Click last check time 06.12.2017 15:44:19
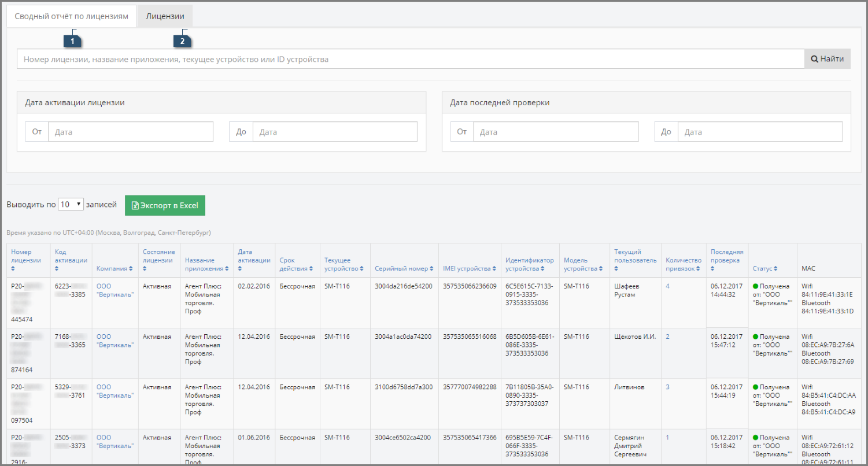Screen dimensions: 868x466 point(726,391)
